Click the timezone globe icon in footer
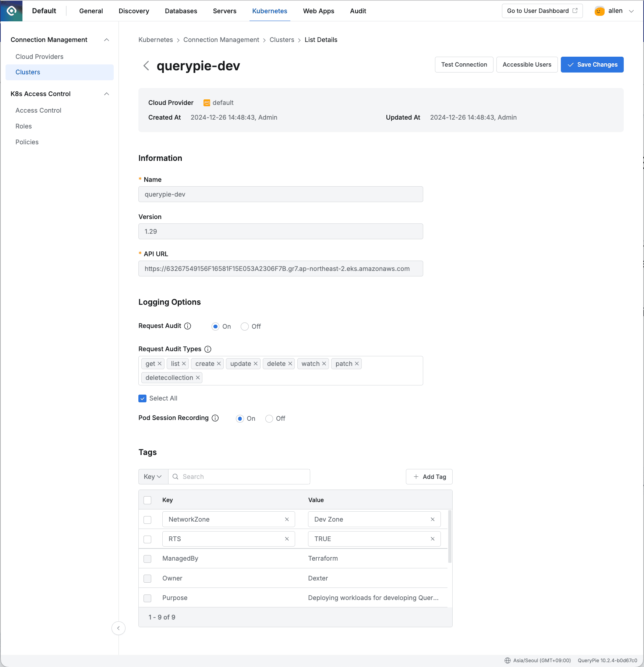 pyautogui.click(x=507, y=660)
